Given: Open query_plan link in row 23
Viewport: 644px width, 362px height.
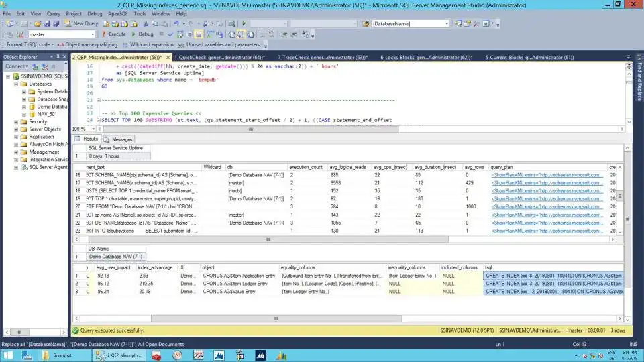Looking at the screenshot, I should point(547,231).
